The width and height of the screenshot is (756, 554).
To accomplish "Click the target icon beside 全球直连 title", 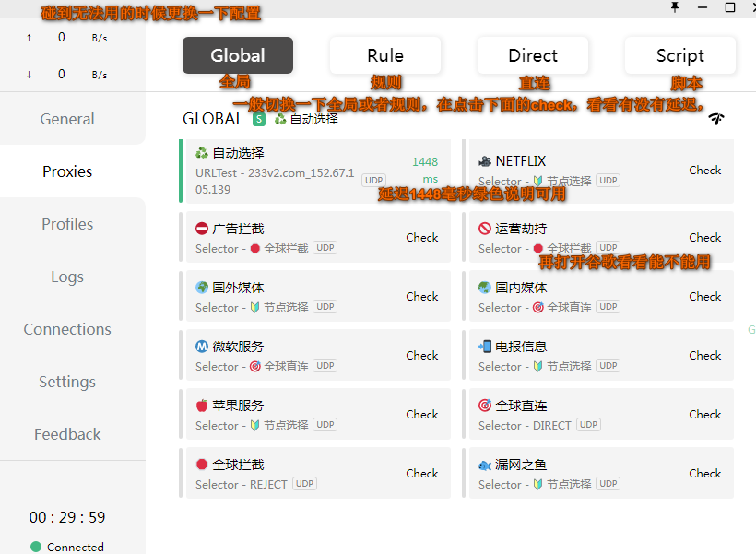I will [x=485, y=406].
